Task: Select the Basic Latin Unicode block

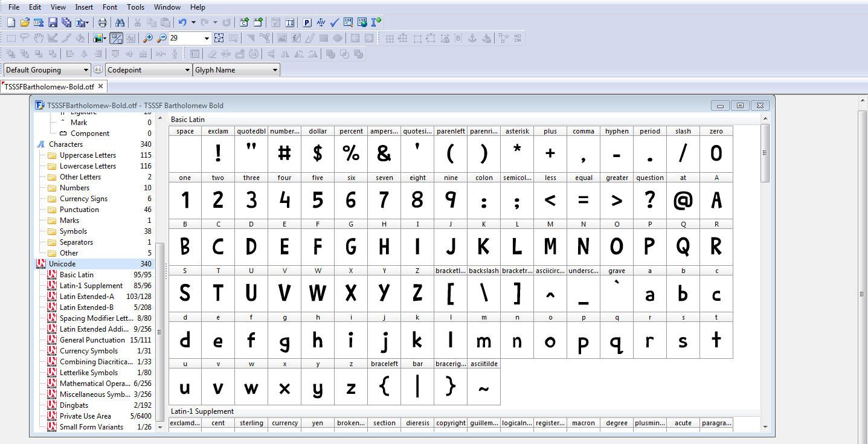Action: tap(77, 275)
